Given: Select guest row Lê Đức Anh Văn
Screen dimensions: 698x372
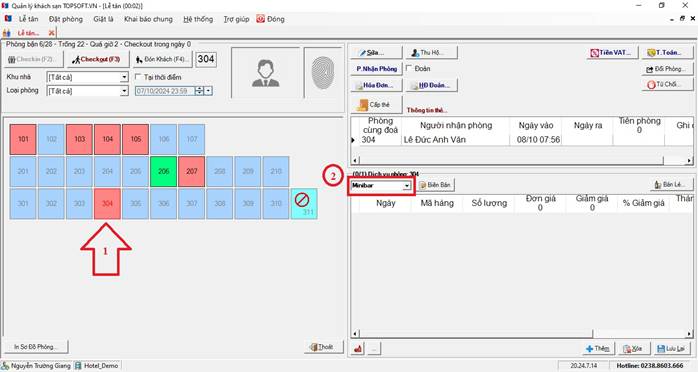Looking at the screenshot, I should 522,140.
